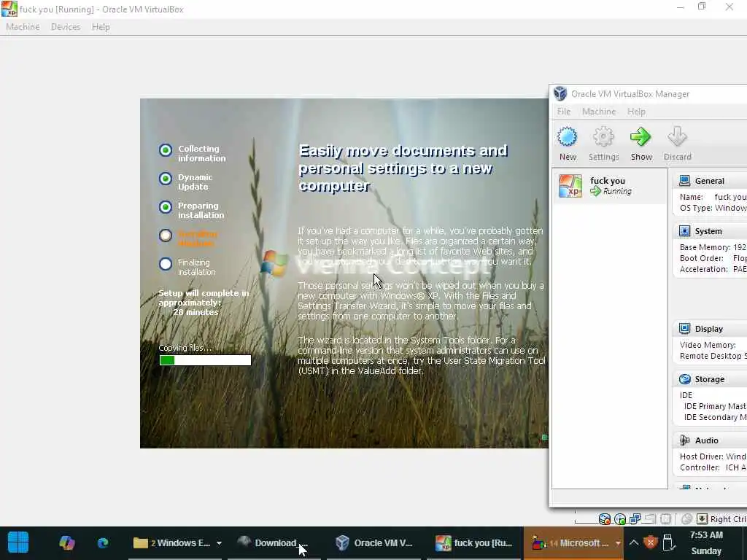This screenshot has width=747, height=560.
Task: Click the 'Name: fuck you' detail row
Action: [713, 197]
